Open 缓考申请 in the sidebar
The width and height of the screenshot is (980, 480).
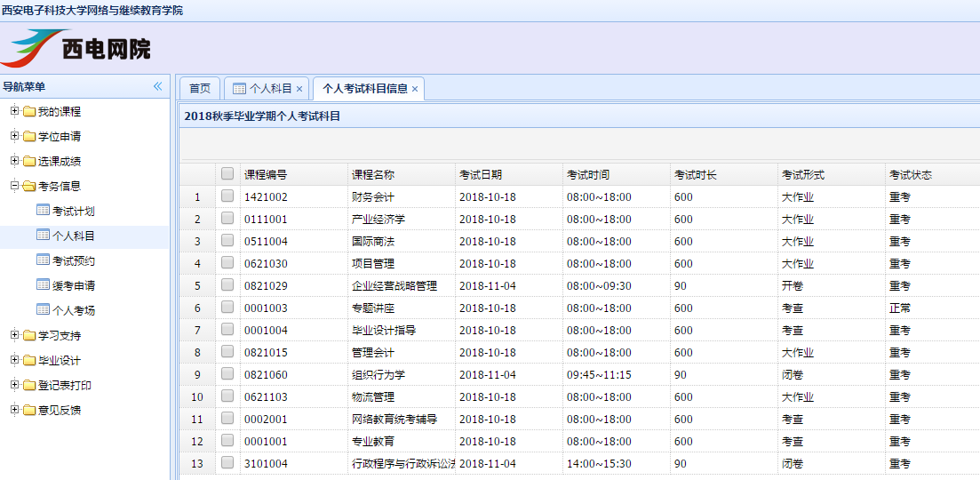[73, 285]
